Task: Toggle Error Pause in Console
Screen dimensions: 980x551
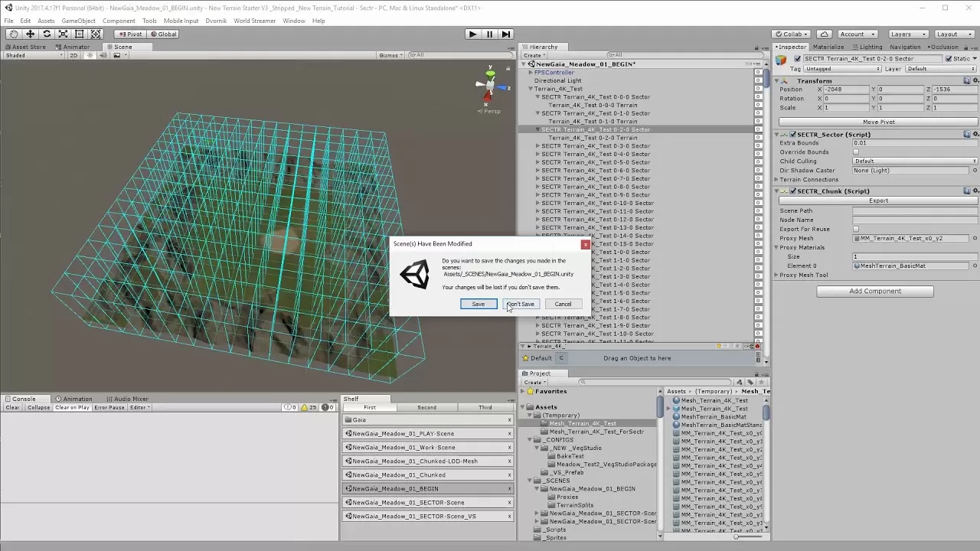Action: [109, 407]
